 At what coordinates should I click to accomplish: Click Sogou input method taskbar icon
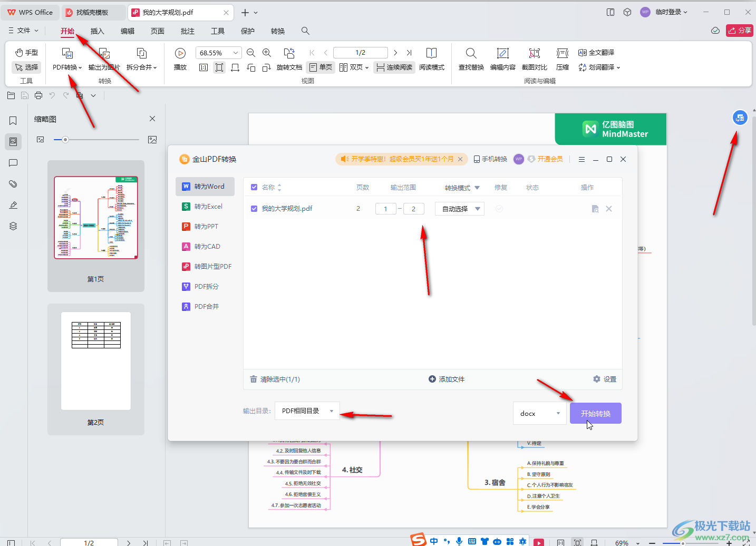419,540
